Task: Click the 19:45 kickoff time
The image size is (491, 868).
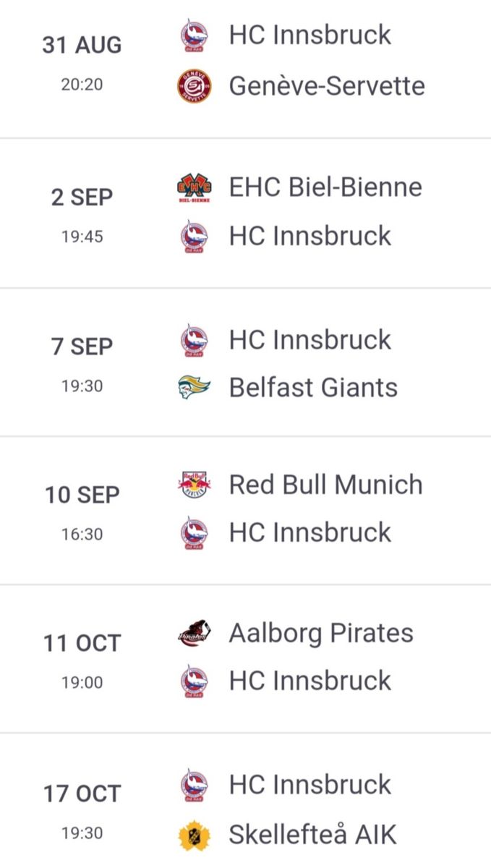Action: tap(82, 237)
